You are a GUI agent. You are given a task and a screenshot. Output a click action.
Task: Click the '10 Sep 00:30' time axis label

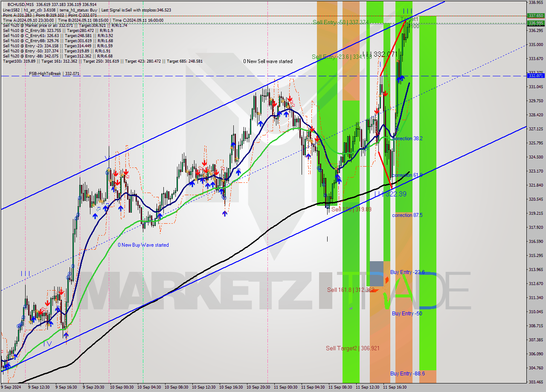(122, 387)
